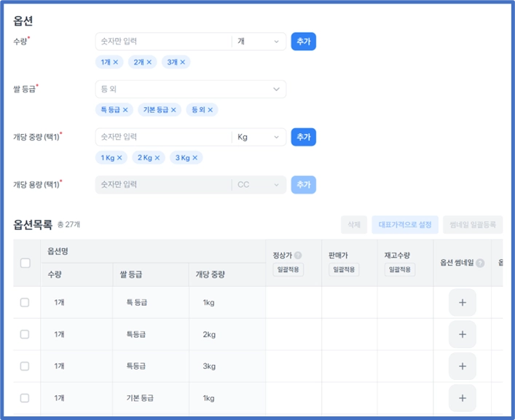
Task: Remove the 3개 quantity tag
Action: click(x=183, y=62)
